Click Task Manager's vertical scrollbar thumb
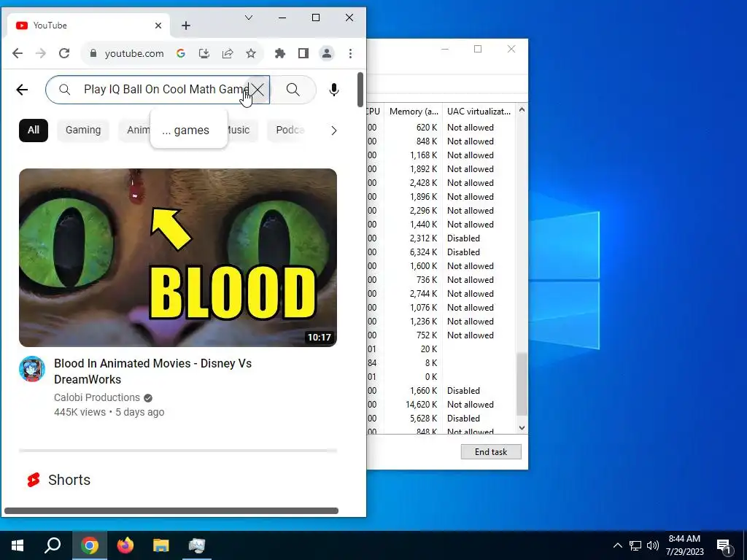The image size is (747, 560). point(522,384)
